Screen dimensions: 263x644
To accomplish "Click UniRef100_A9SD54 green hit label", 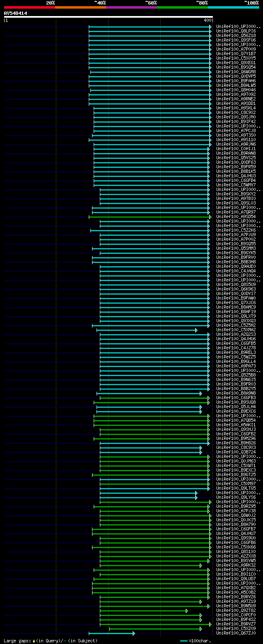I will point(236,216).
